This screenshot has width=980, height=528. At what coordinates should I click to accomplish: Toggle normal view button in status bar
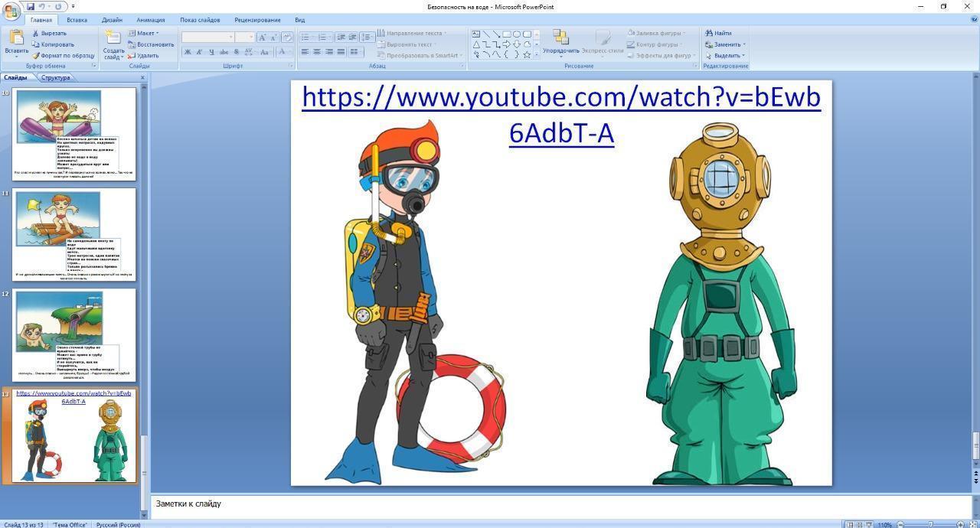click(849, 525)
